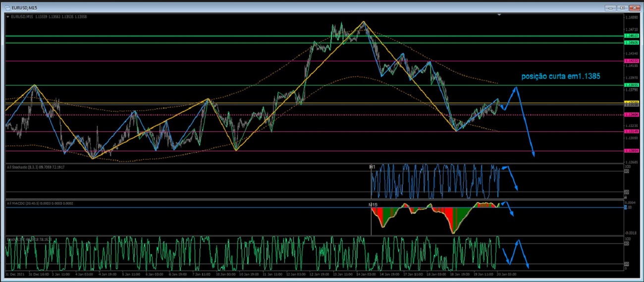The image size is (644, 282).
Task: Click the 1.14222 magenta price level tag
Action: (631, 61)
